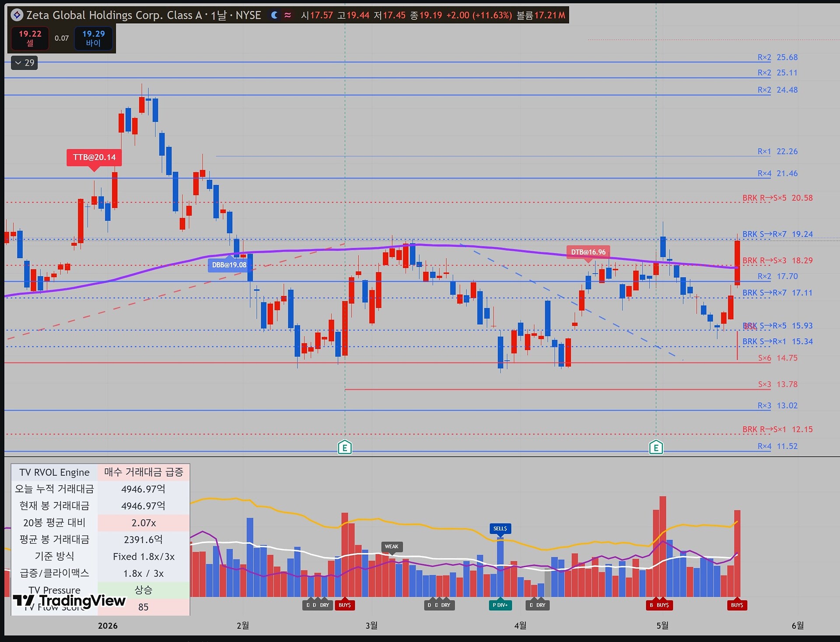Select the R×1 22.26 resistance label
Image resolution: width=840 pixels, height=642 pixels.
click(x=778, y=151)
